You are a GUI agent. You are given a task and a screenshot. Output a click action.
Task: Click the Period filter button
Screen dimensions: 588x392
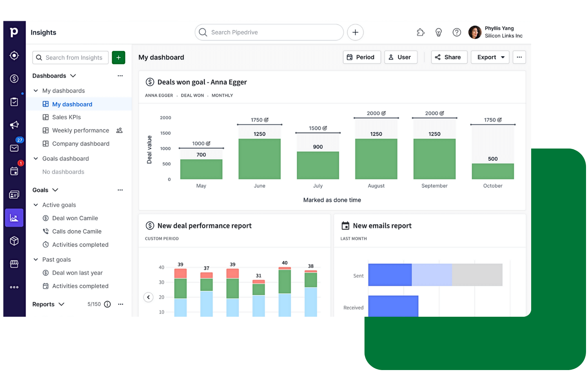362,57
